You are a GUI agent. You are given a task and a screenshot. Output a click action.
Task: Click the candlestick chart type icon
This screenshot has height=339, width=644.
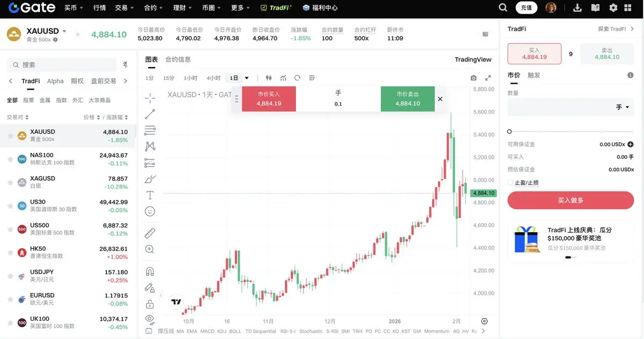tap(269, 78)
